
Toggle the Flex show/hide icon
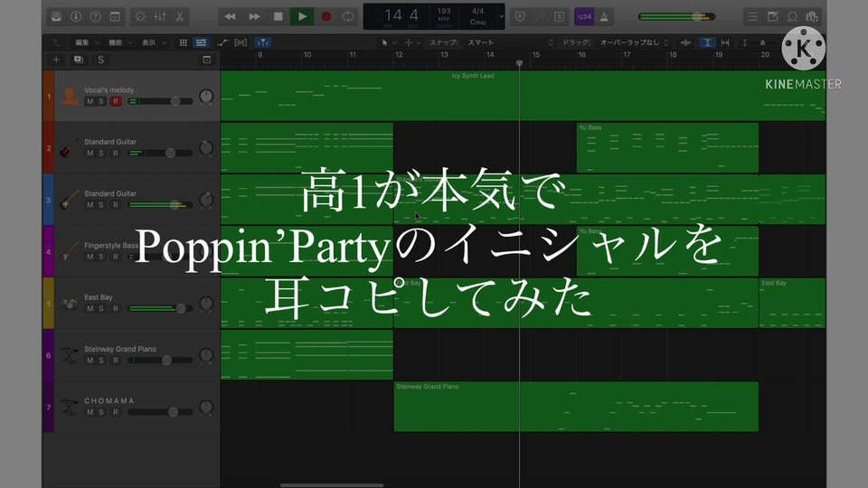(x=241, y=42)
